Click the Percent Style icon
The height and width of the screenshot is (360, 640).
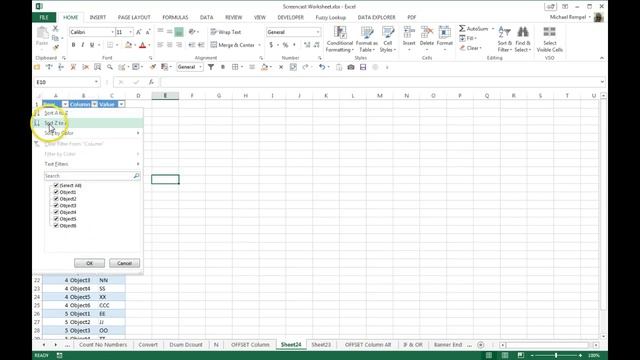click(285, 45)
